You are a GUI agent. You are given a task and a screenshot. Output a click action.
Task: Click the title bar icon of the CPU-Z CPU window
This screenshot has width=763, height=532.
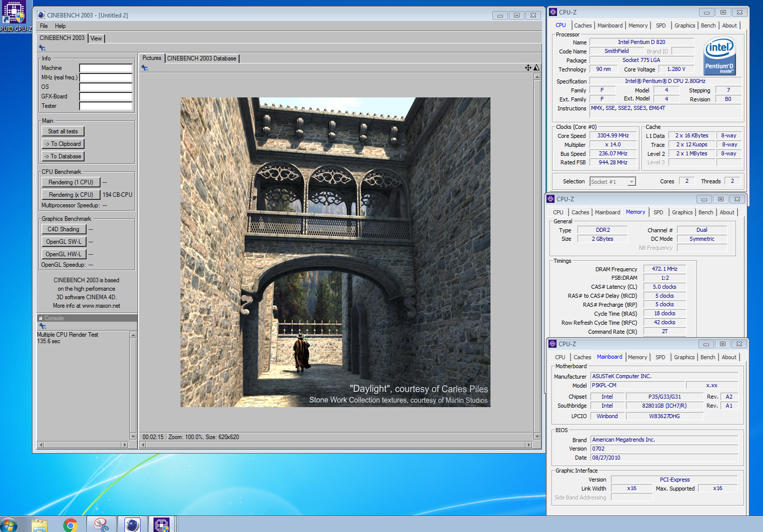553,12
